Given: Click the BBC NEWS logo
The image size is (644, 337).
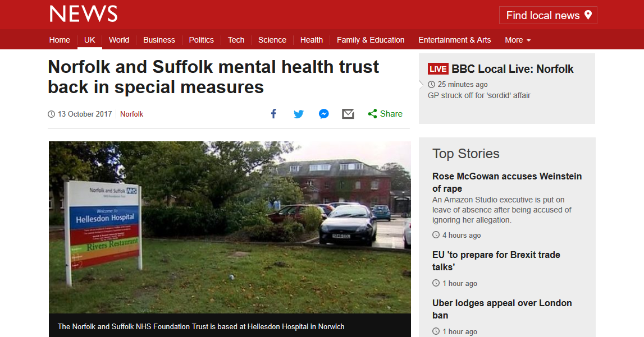Looking at the screenshot, I should (83, 14).
